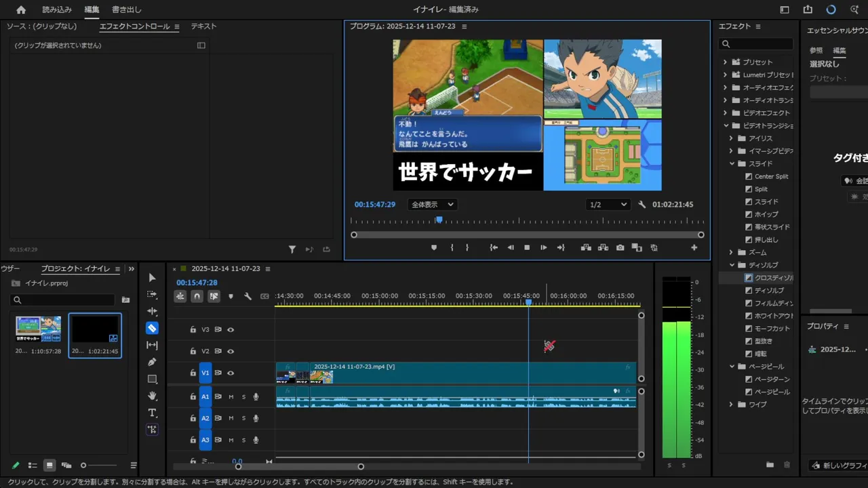The image size is (868, 488).
Task: Toggle Snap in timeline
Action: (x=197, y=296)
